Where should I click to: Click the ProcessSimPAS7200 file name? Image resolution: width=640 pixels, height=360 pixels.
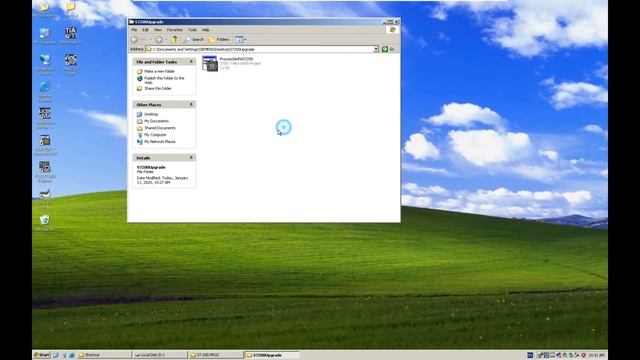click(x=236, y=59)
